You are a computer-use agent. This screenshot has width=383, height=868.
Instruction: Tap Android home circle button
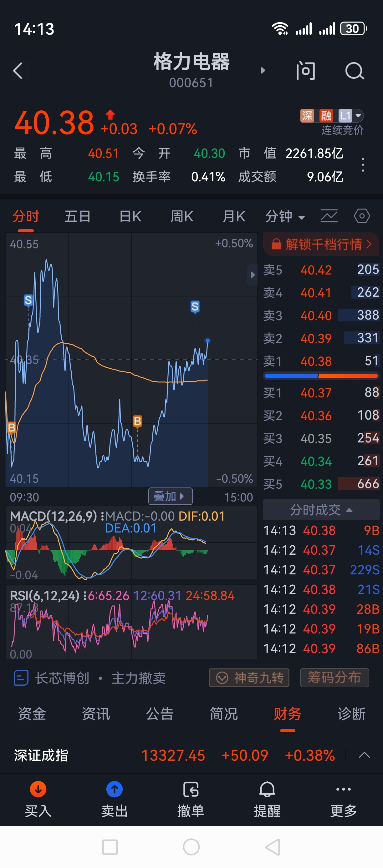pos(191,847)
